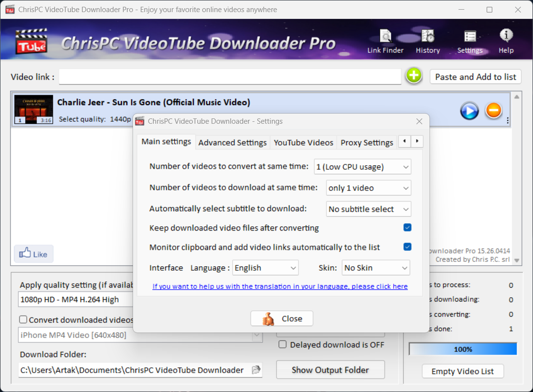This screenshot has width=533, height=392.
Task: Close the Settings dialog with the X
Action: (419, 121)
